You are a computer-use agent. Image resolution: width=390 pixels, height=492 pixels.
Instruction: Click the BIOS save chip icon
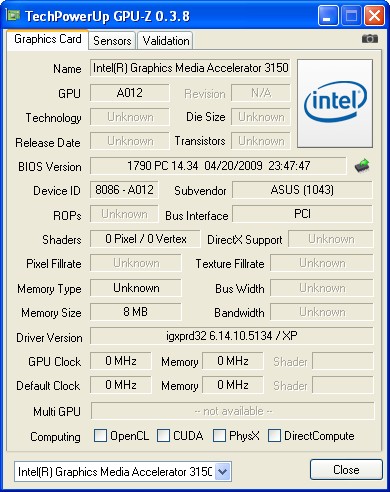362,165
